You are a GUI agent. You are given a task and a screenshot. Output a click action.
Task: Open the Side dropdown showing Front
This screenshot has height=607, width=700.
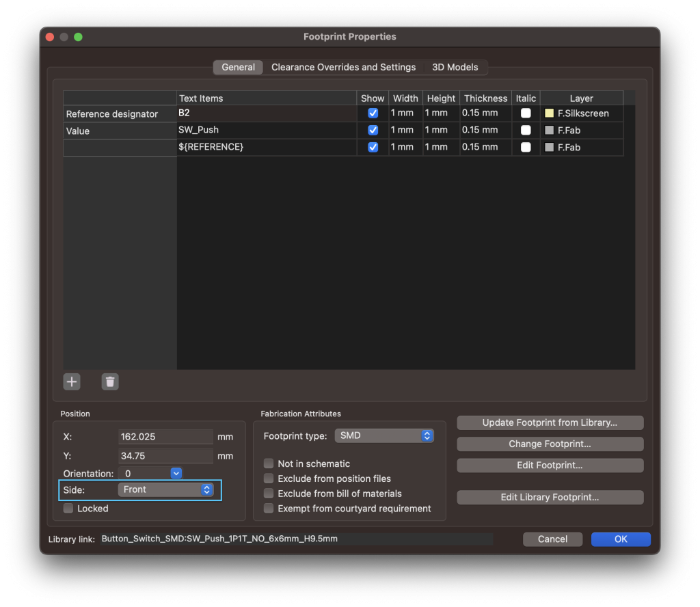tap(165, 489)
